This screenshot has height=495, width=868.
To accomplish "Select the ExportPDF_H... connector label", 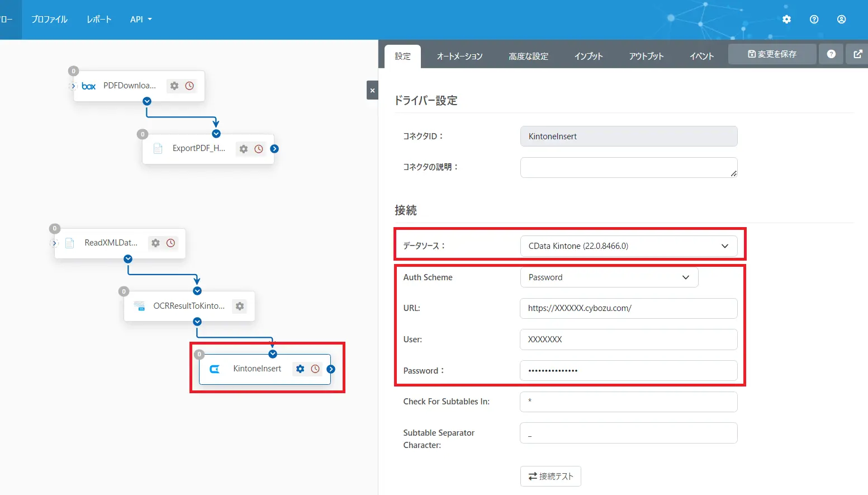I will 199,148.
